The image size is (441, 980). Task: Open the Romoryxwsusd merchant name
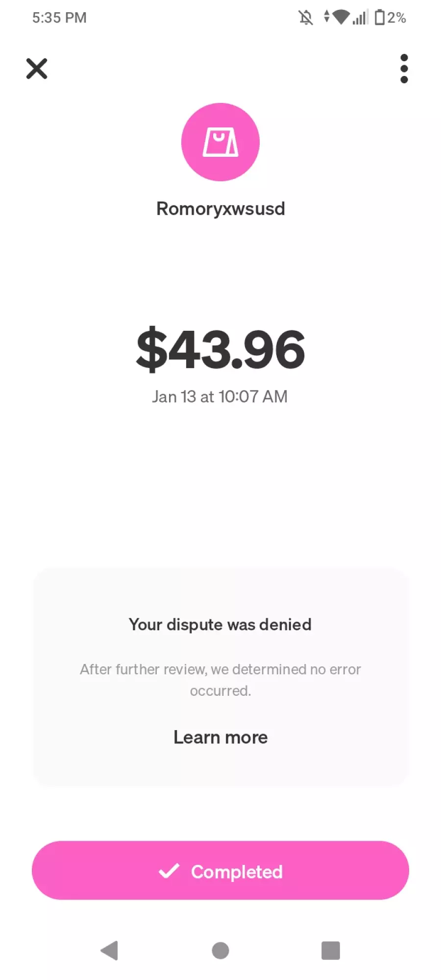point(220,209)
